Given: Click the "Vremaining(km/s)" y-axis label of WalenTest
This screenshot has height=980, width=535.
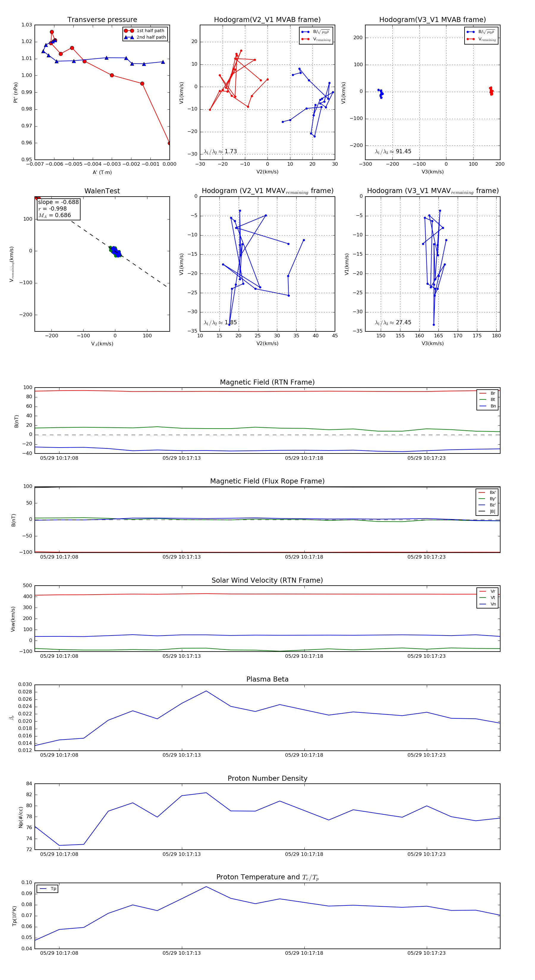Looking at the screenshot, I should click(x=12, y=264).
